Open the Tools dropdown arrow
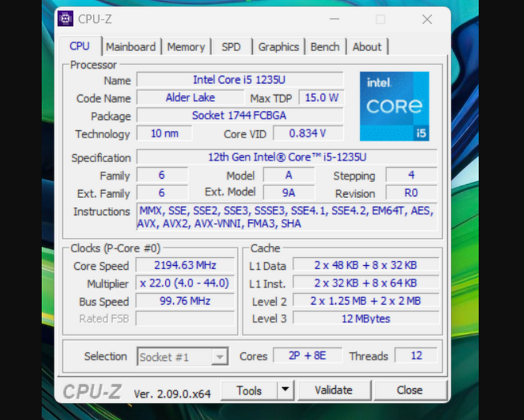Viewport: 524px width, 420px height. (x=285, y=390)
